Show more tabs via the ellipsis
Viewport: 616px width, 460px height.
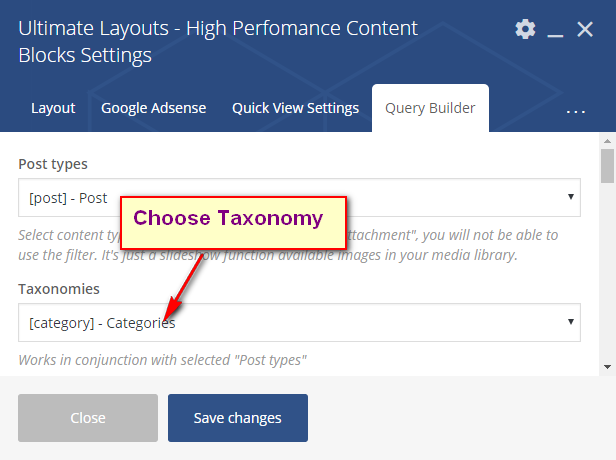coord(575,110)
